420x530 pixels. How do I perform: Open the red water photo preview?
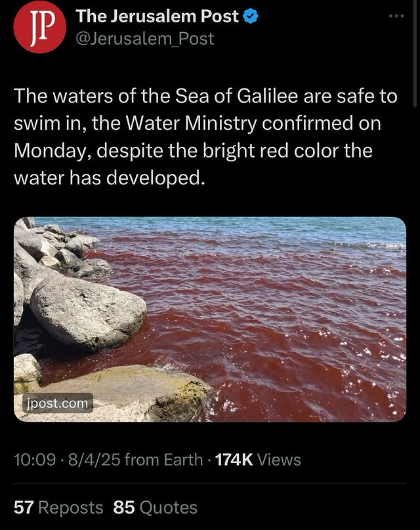209,319
